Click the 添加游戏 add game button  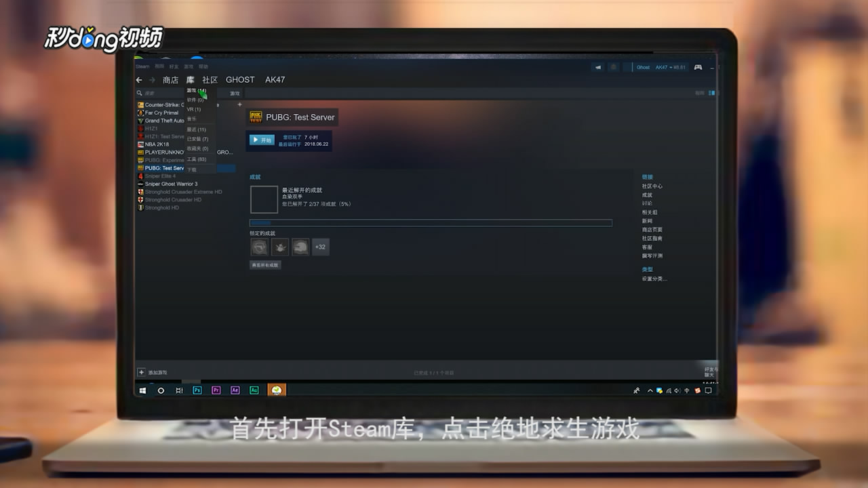point(153,372)
